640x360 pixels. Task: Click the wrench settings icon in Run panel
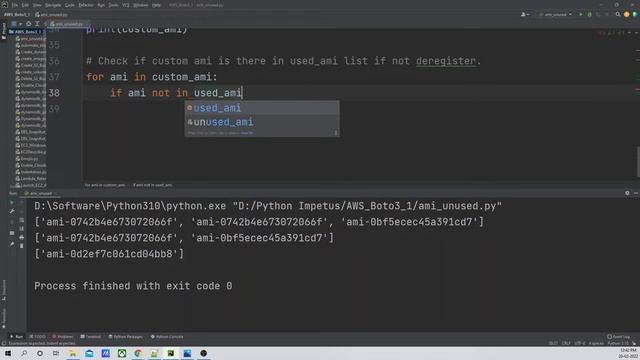click(x=12, y=211)
